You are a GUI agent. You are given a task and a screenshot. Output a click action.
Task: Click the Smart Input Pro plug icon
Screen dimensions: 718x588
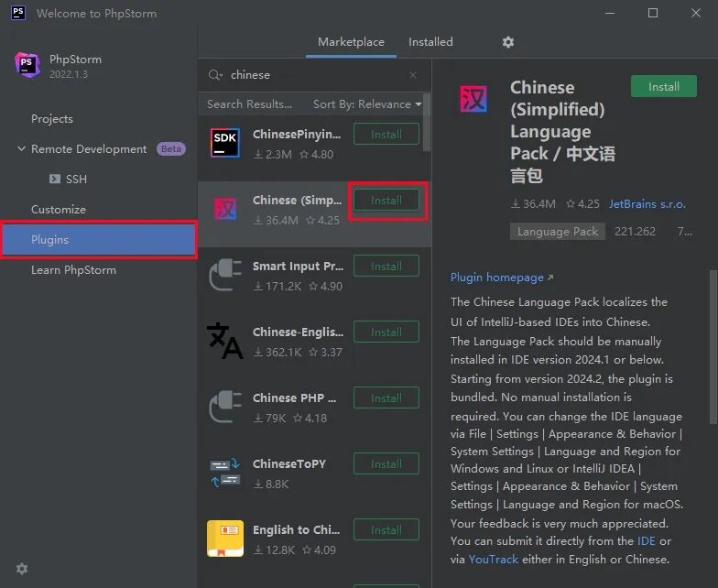[225, 275]
